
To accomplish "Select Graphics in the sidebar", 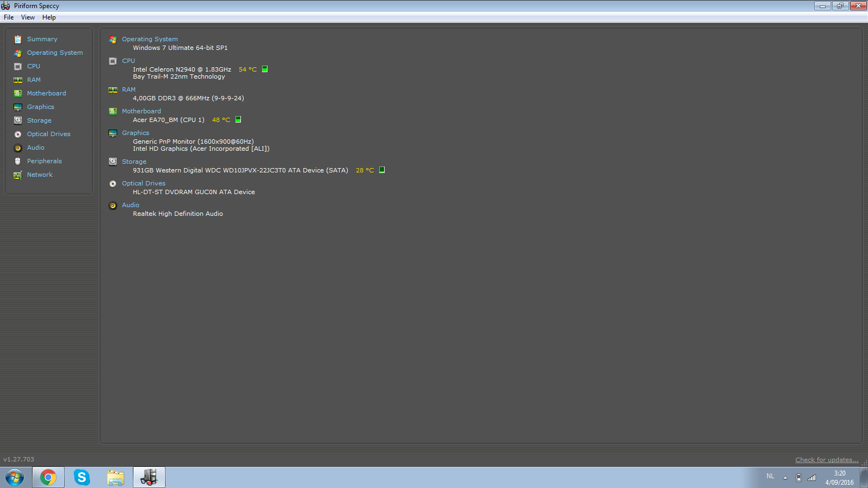I will click(x=41, y=107).
